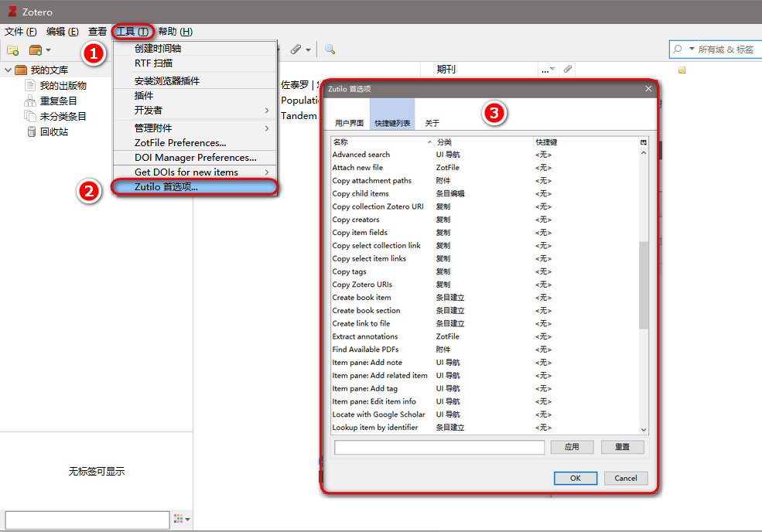Click the scroll-down arrow of shortcut list

tap(644, 429)
